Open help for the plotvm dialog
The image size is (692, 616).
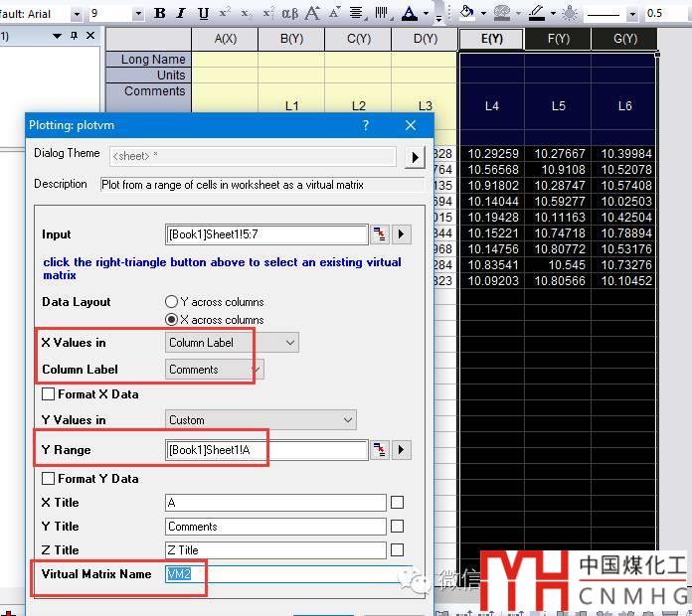(x=366, y=125)
